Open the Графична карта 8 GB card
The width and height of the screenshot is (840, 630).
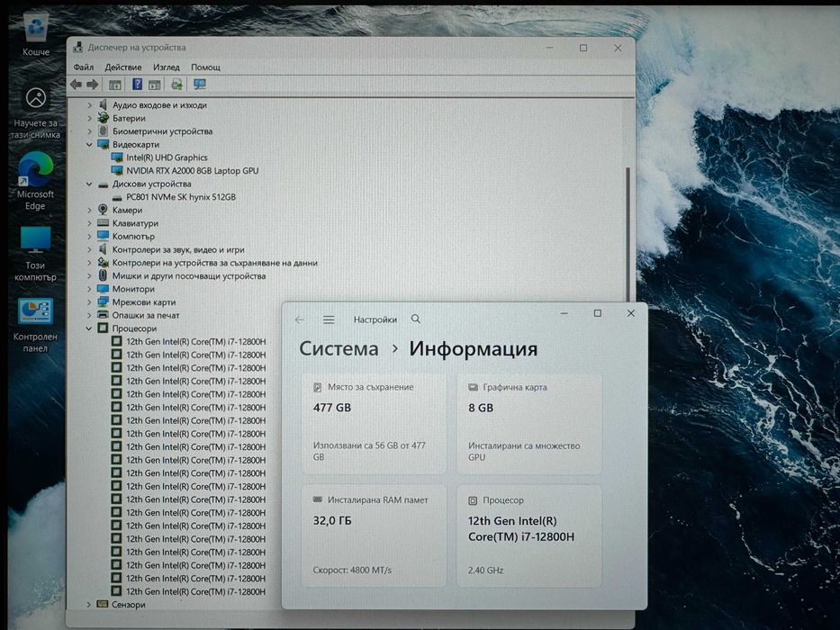(529, 424)
